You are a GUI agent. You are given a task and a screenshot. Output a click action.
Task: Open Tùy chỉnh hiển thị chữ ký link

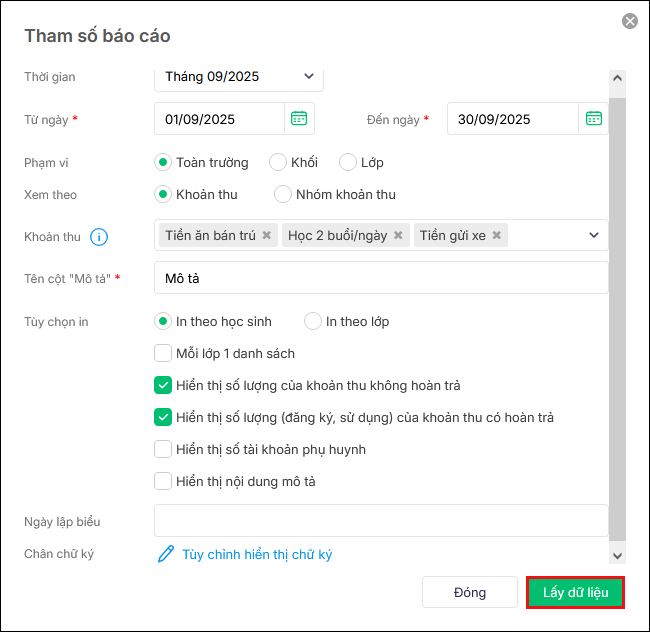pyautogui.click(x=257, y=554)
